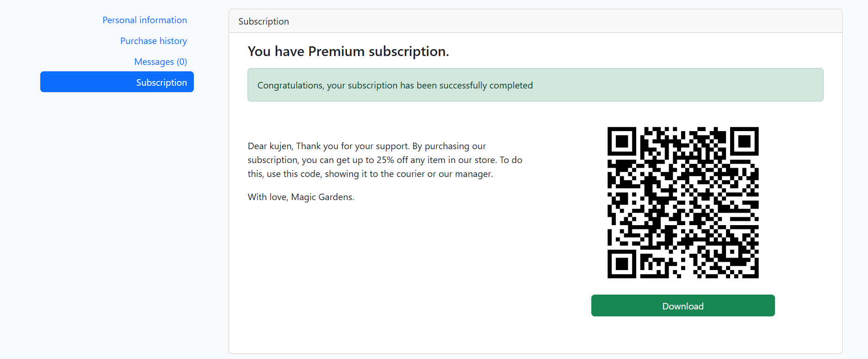Click "courier or our manager" text
868x359 pixels.
click(x=444, y=174)
